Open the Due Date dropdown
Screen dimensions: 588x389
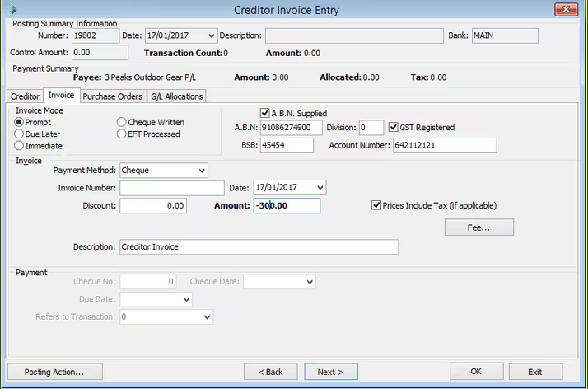tap(186, 299)
